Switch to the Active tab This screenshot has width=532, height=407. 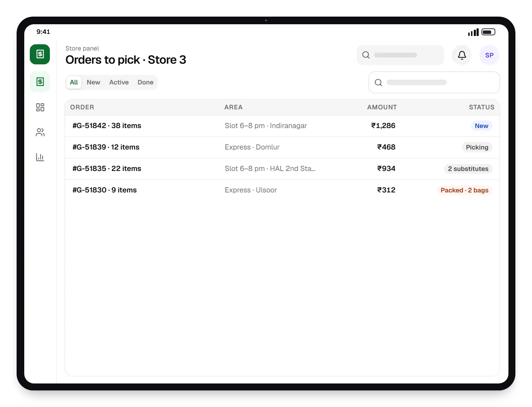click(119, 82)
